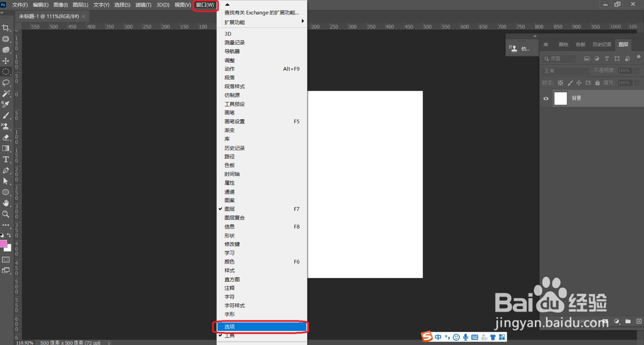Select the Hand tool
Screen dimensions: 644x345
tap(6, 203)
